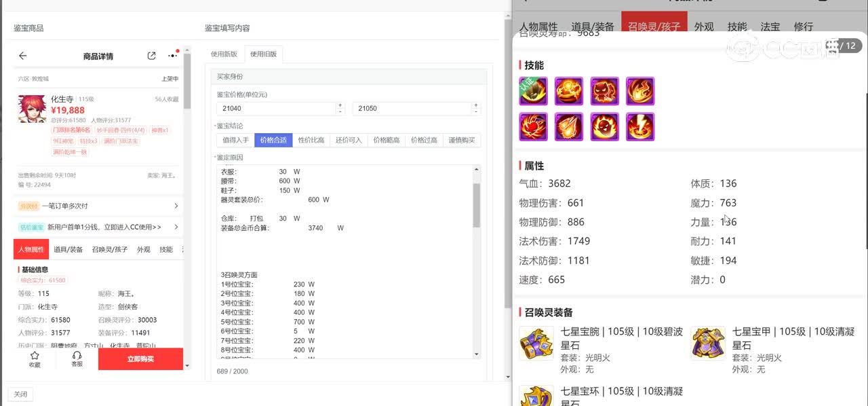Open 技能 tab in left product panel
This screenshot has height=406, width=868.
coord(166,249)
